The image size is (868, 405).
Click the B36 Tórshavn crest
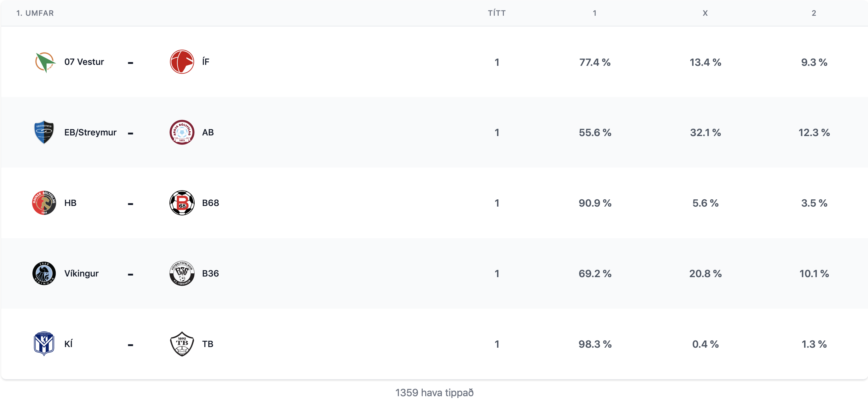[182, 273]
